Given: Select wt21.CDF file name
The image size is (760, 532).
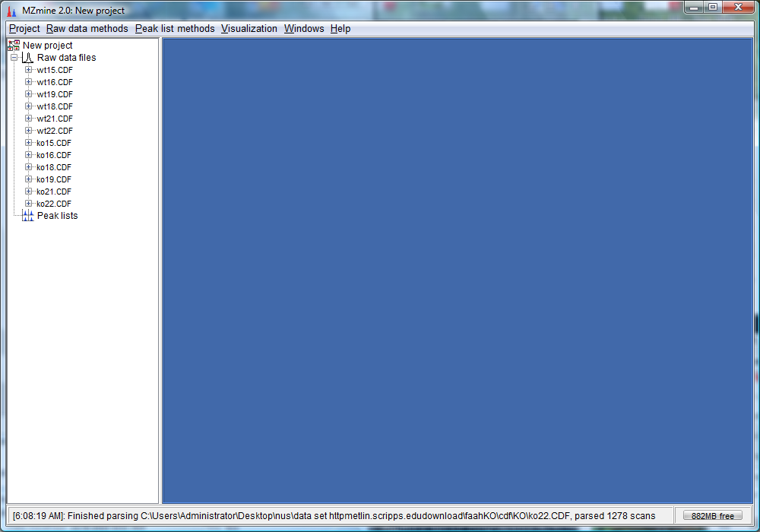Looking at the screenshot, I should (55, 119).
